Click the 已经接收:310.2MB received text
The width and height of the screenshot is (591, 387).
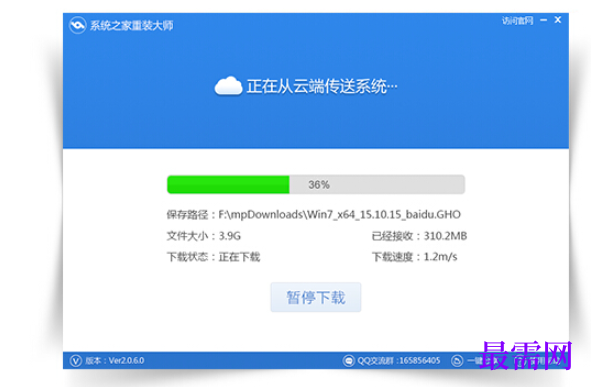coord(419,236)
